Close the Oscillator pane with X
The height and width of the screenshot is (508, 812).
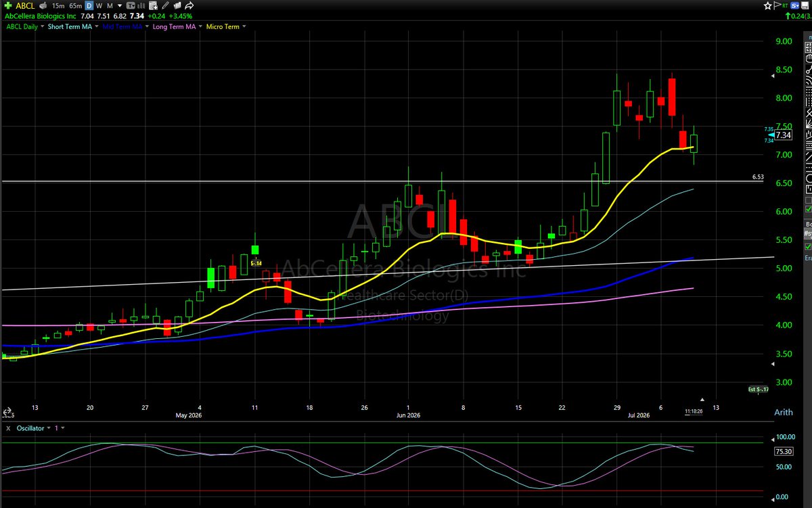click(x=8, y=428)
